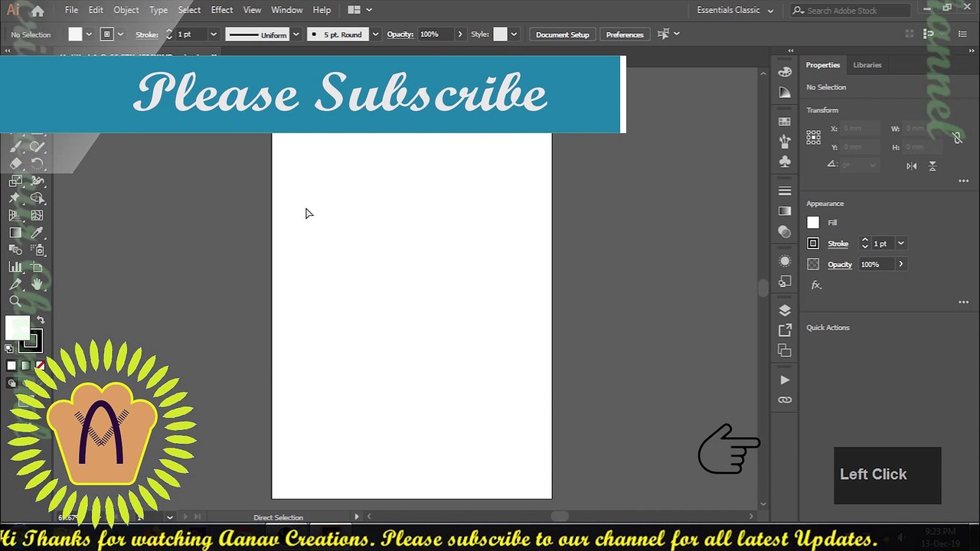Select the Gradient tool
The width and height of the screenshot is (980, 551).
click(x=15, y=233)
